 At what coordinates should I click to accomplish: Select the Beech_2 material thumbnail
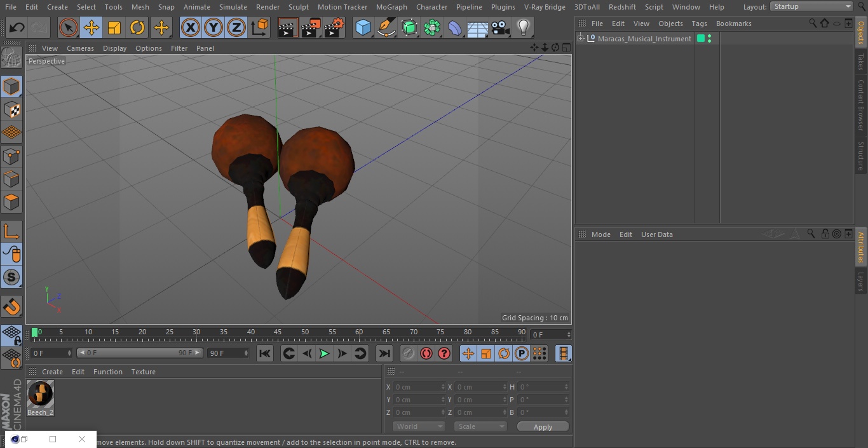[x=40, y=394]
